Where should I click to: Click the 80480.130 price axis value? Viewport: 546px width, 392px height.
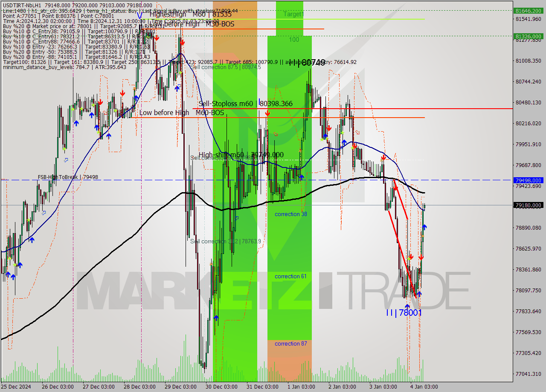529,102
